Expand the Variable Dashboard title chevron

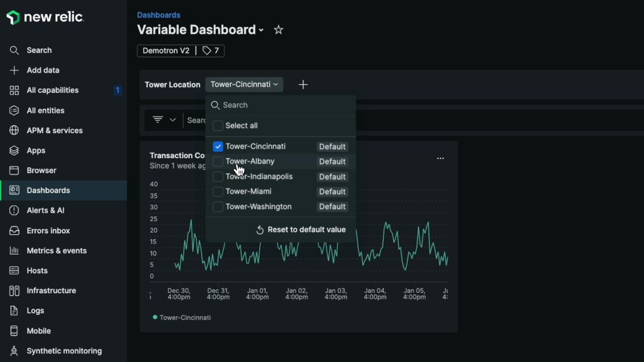click(x=261, y=31)
